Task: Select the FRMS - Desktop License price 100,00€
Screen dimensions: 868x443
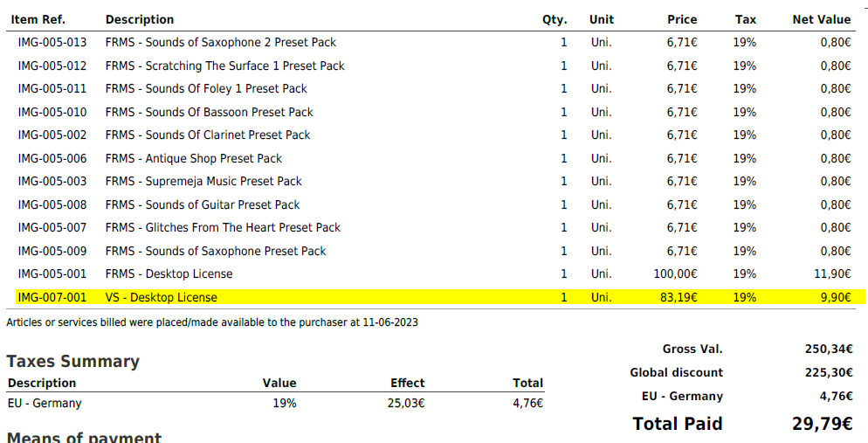Action: [x=675, y=273]
